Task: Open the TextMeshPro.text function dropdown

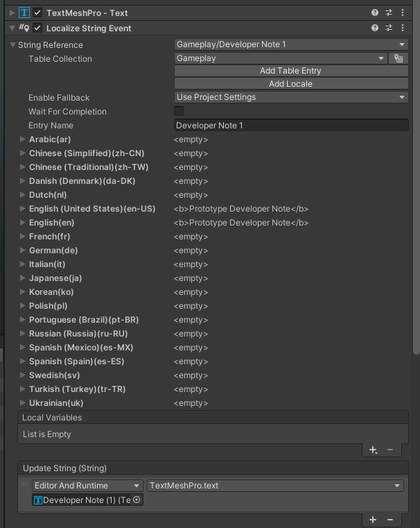Action: 275,486
